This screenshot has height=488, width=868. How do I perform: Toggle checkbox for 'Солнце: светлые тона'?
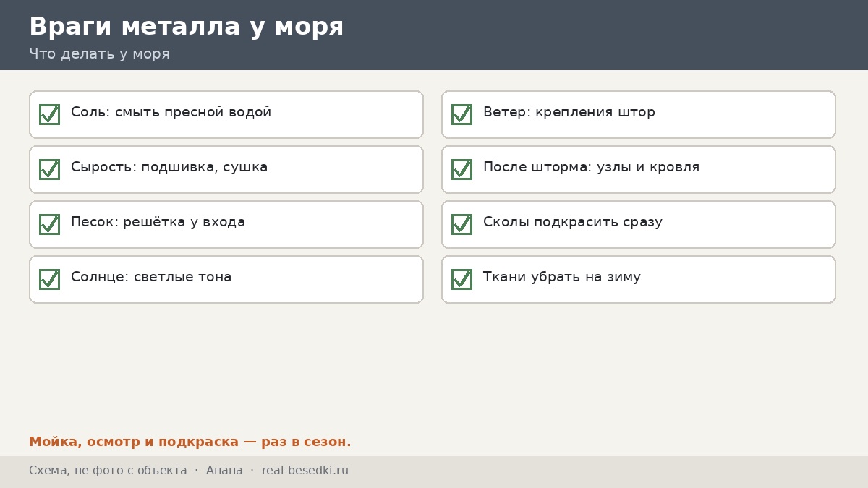click(x=49, y=279)
